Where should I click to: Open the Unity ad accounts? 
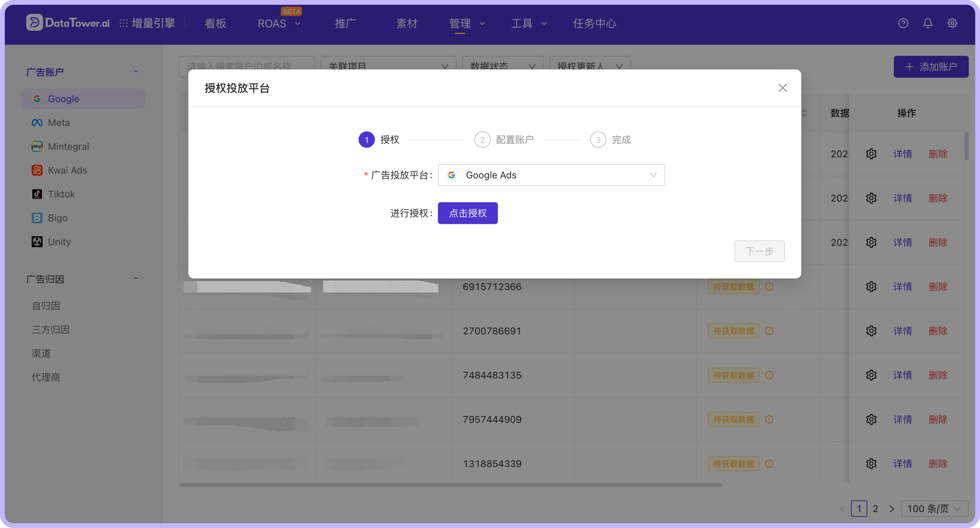[x=59, y=242]
